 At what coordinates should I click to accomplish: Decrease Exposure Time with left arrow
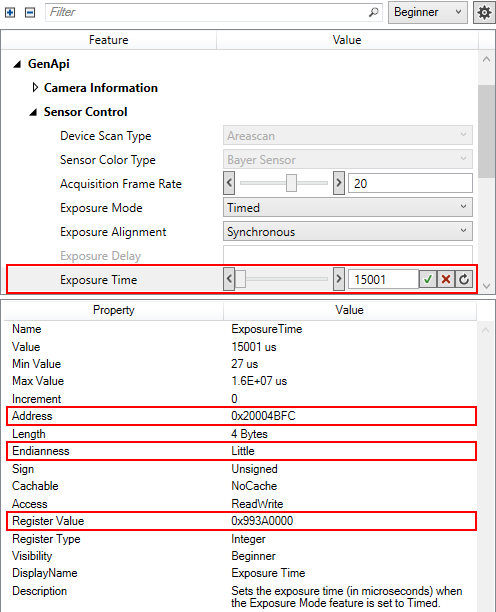pyautogui.click(x=229, y=279)
